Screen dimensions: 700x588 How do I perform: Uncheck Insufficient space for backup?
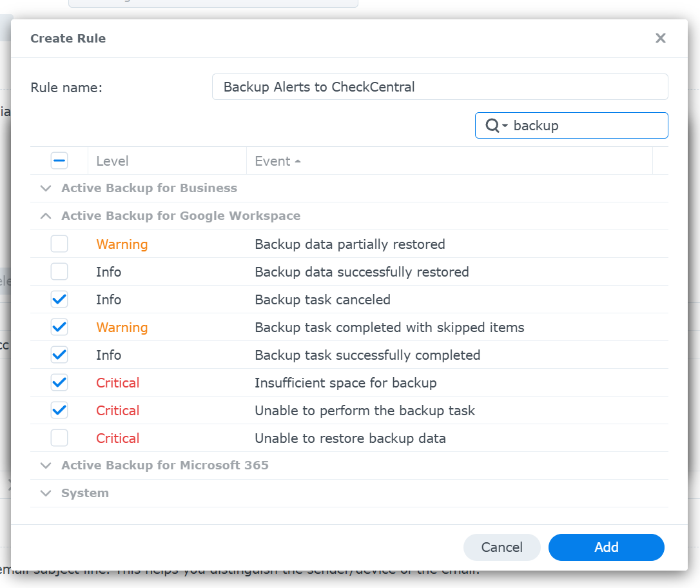coord(59,382)
